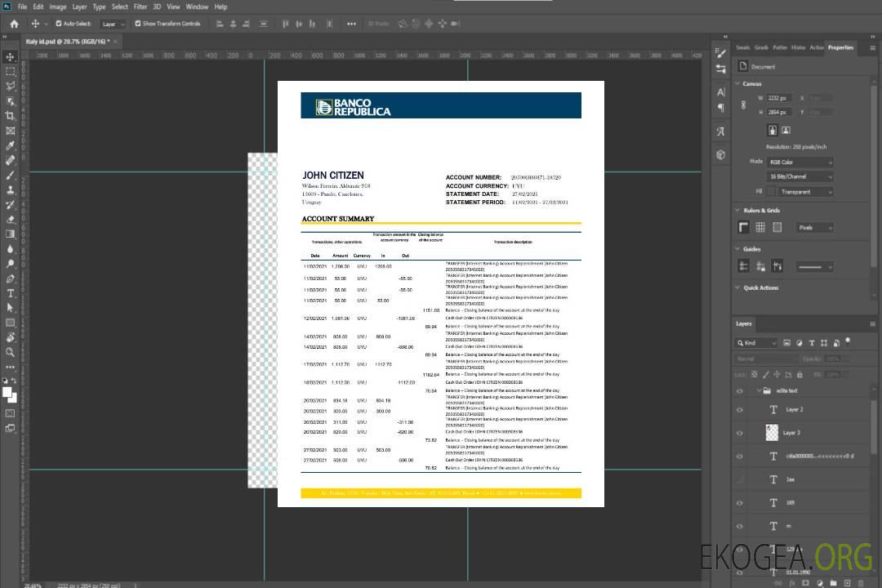This screenshot has height=588, width=882.
Task: Select the Rectangular Marquee tool
Action: pos(10,72)
